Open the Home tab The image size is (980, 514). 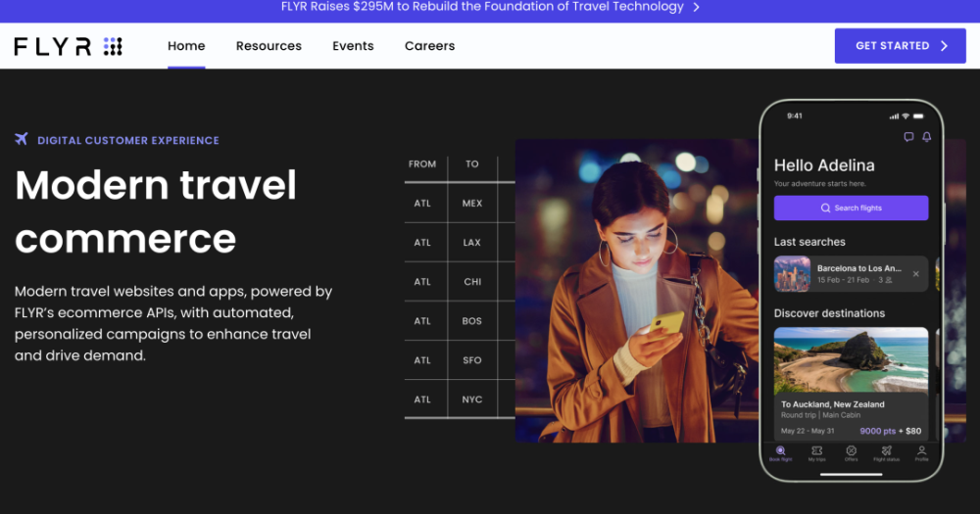(186, 46)
